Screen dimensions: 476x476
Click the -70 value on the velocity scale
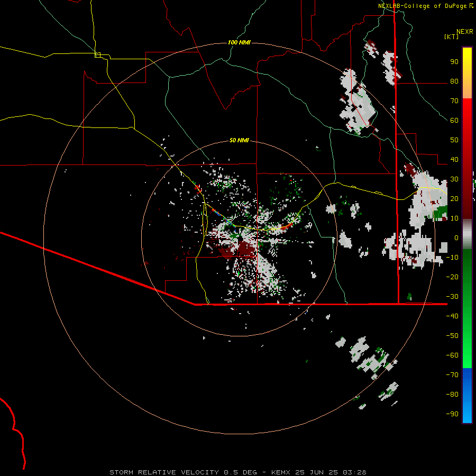[452, 375]
